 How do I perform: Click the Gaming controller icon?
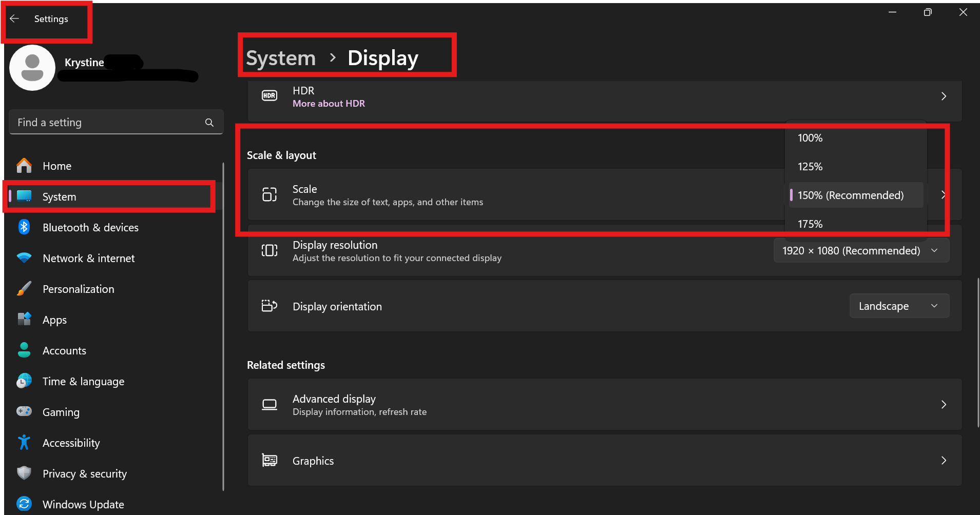24,411
